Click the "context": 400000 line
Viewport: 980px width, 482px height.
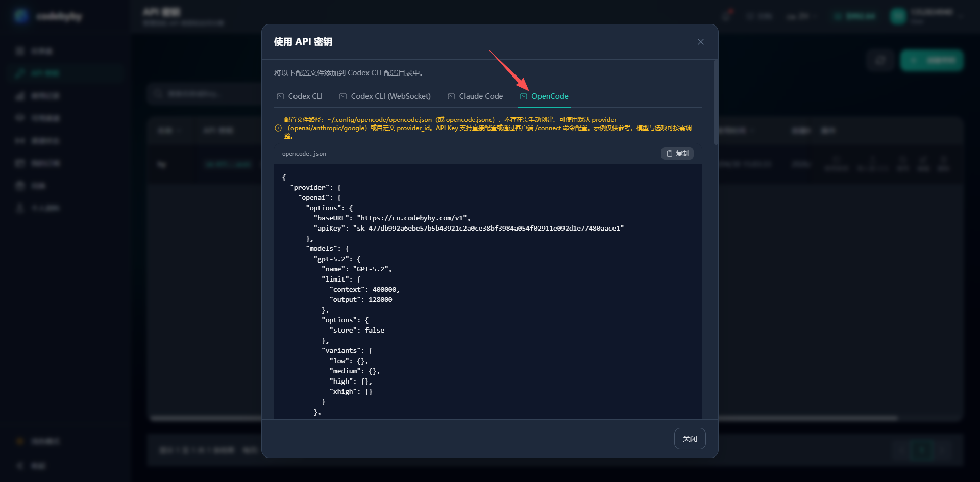tap(364, 289)
